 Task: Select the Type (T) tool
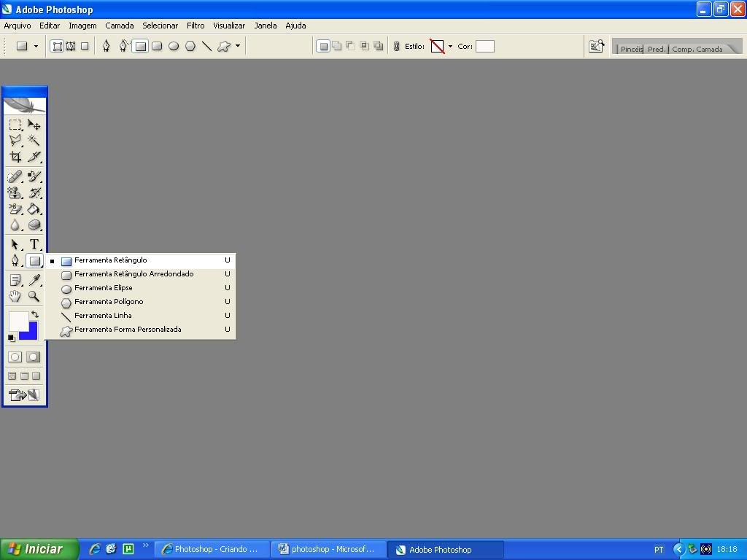pos(34,245)
